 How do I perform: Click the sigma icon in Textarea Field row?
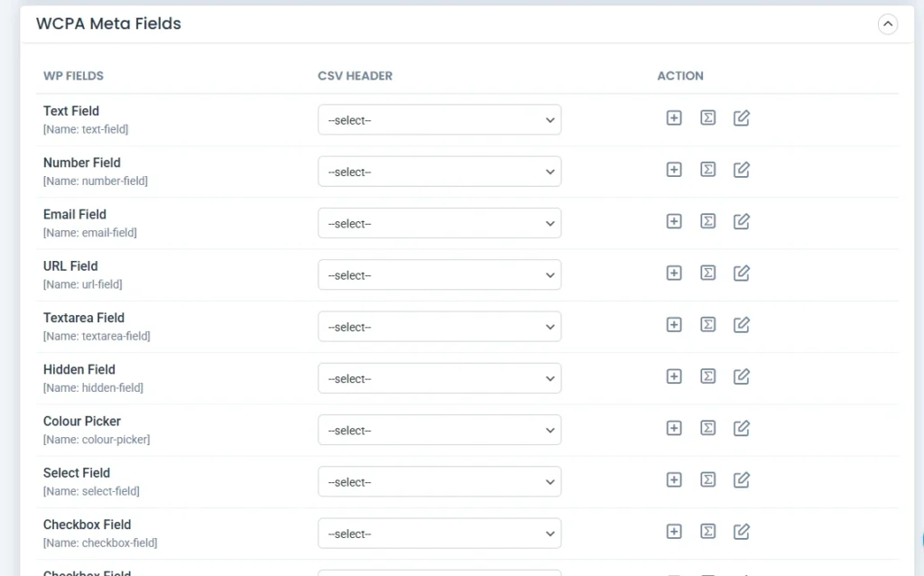click(x=707, y=325)
